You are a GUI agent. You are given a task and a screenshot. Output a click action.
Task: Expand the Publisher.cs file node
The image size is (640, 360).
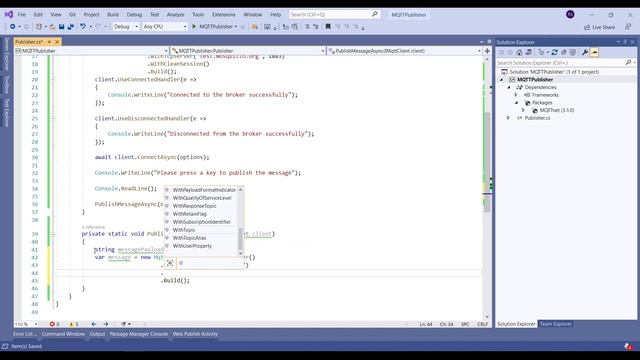pos(509,118)
